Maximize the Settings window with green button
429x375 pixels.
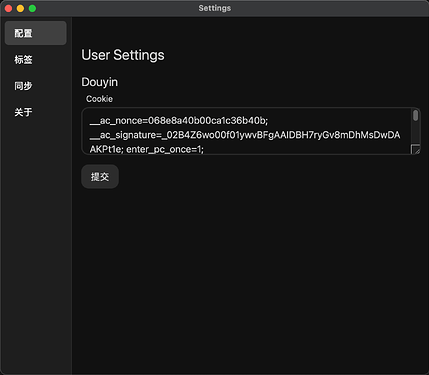click(x=32, y=8)
